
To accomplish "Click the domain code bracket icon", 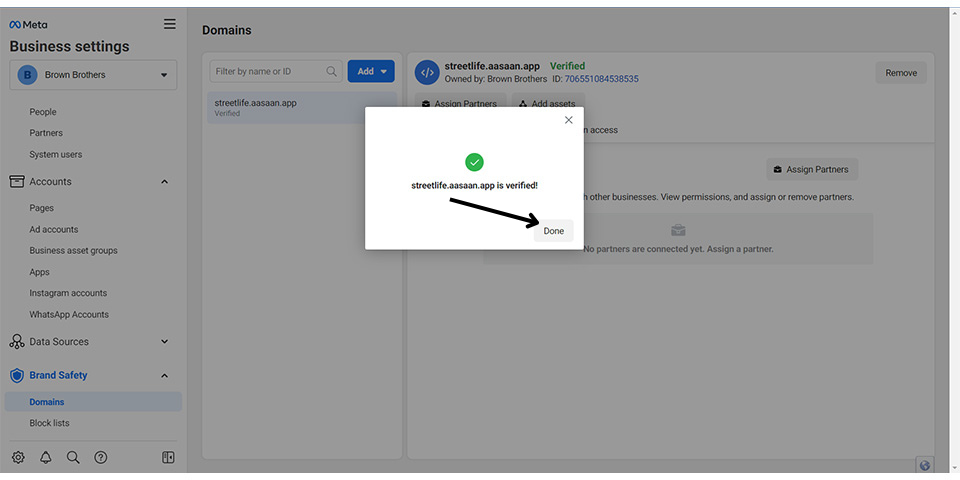I will point(427,72).
